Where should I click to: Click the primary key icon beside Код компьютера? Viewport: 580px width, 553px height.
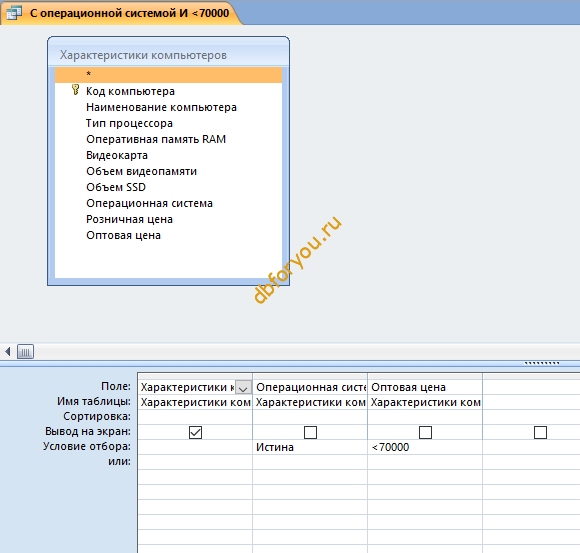[75, 90]
